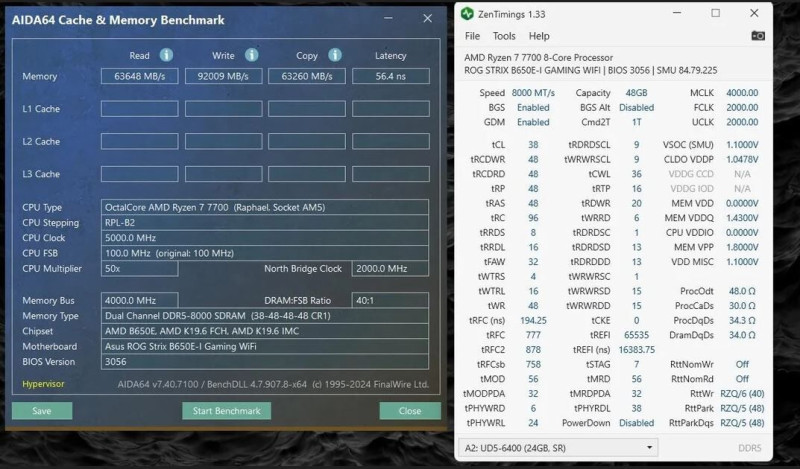Click the Copy info icon in AIDA64
Screen dimensions: 800x469
tap(335, 55)
